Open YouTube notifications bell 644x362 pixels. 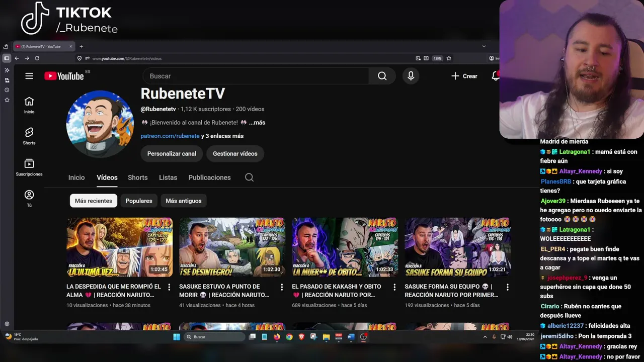[496, 76]
